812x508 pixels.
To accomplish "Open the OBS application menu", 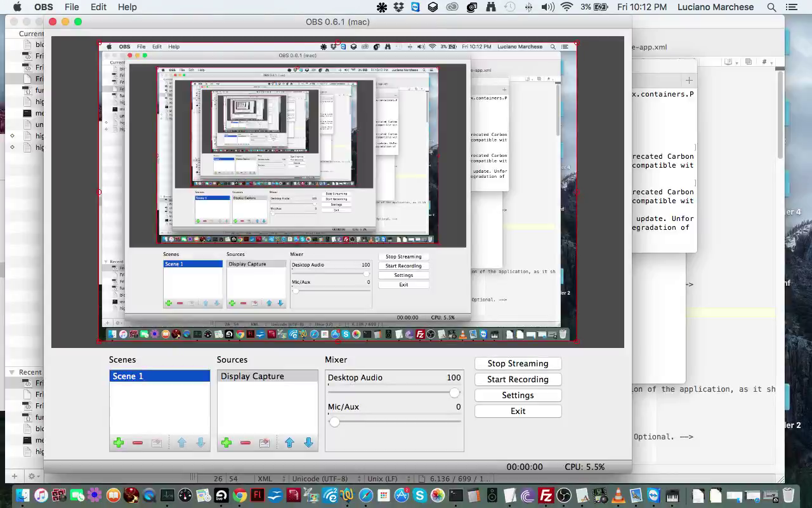I will (x=44, y=7).
